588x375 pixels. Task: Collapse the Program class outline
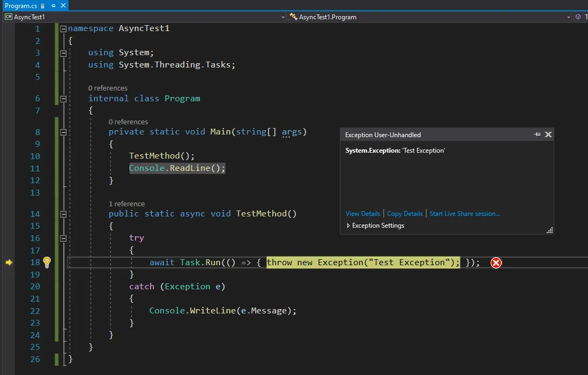pos(63,99)
